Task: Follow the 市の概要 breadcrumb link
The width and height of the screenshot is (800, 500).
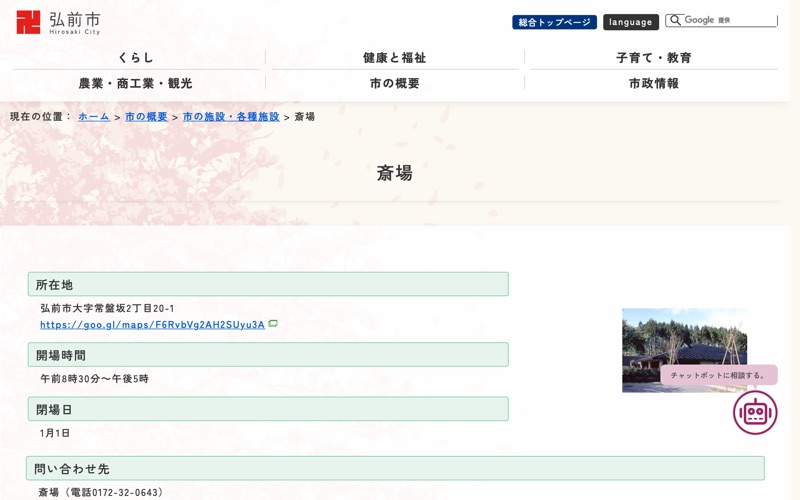Action: pyautogui.click(x=146, y=116)
